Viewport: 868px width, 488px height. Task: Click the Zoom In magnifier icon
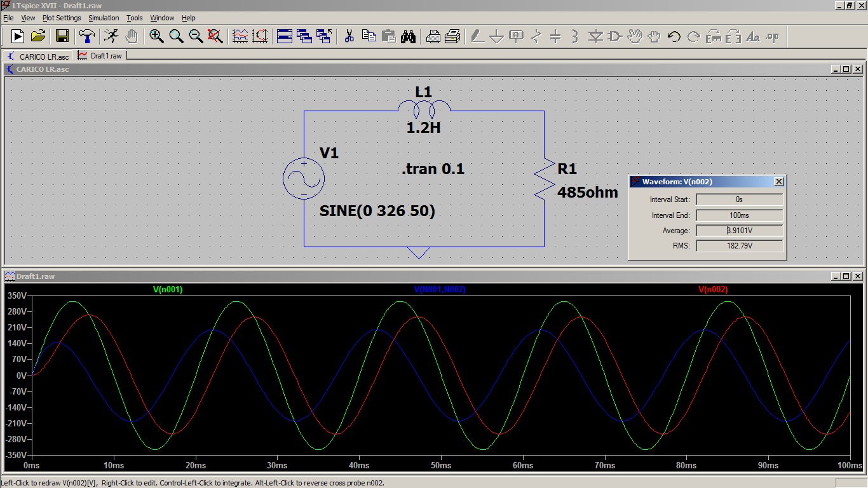156,36
